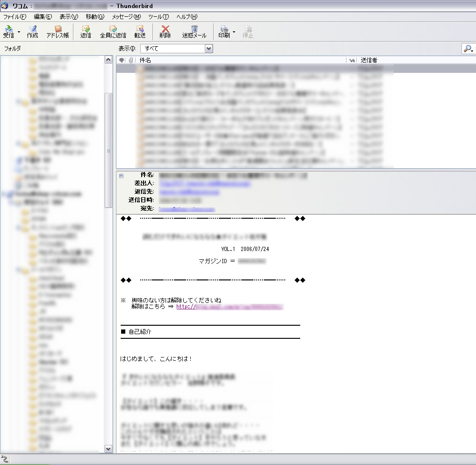This screenshot has width=476, height=465.
Task: Click the Get Mail (受信) toolbar icon
Action: [8, 31]
